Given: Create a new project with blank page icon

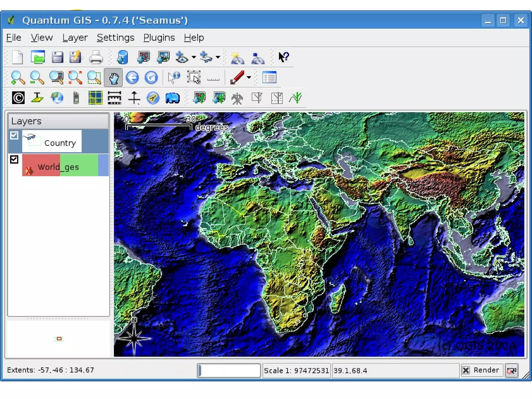Looking at the screenshot, I should [17, 57].
